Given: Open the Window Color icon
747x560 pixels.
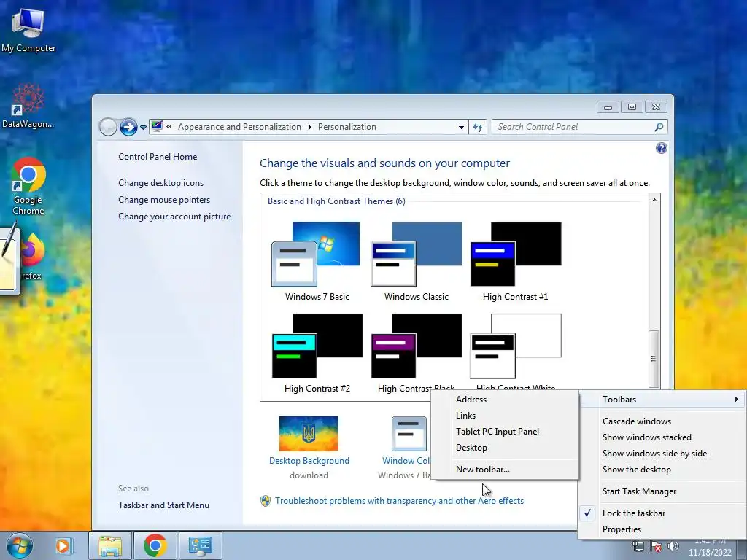Looking at the screenshot, I should pyautogui.click(x=409, y=434).
